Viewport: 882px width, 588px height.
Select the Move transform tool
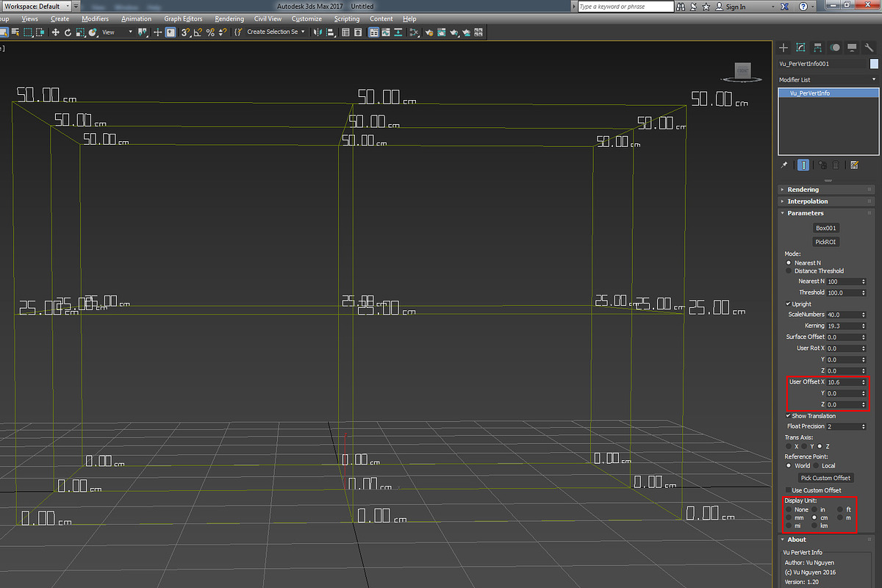pos(55,32)
